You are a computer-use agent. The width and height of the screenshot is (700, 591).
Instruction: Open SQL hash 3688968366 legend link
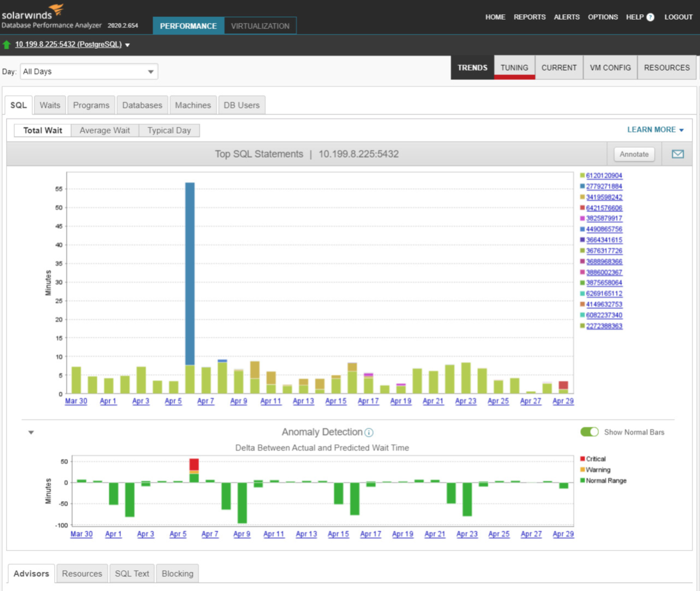(604, 262)
